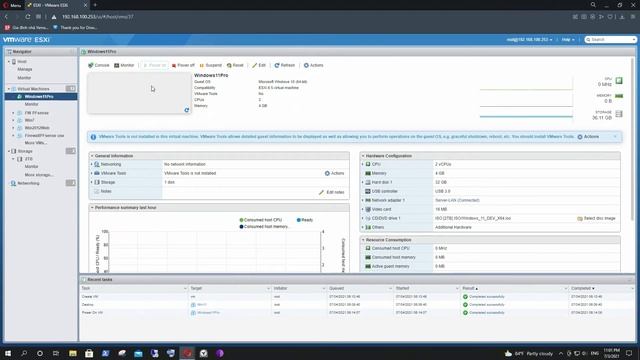Viewport: 640px width, 360px height.
Task: Toggle the Consumed host CPU legend item
Action: 260,220
